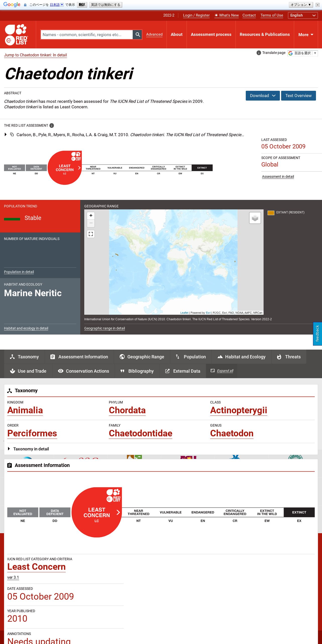
Task: Open the More menu in the navigation
Action: [306, 35]
